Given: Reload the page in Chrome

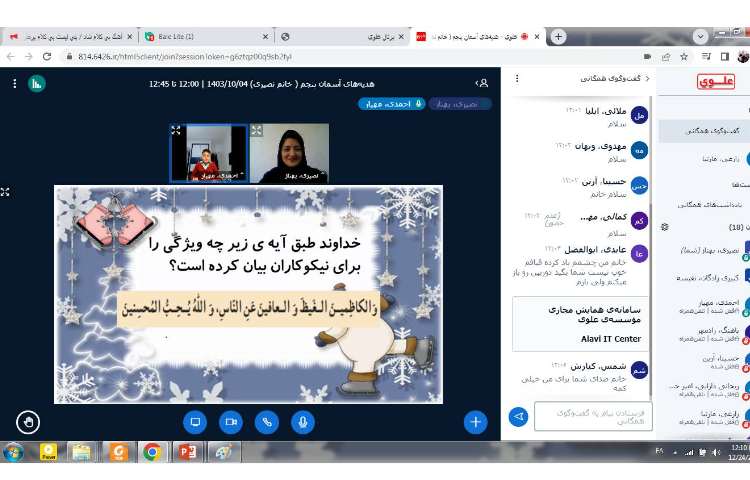Looking at the screenshot, I should point(47,56).
